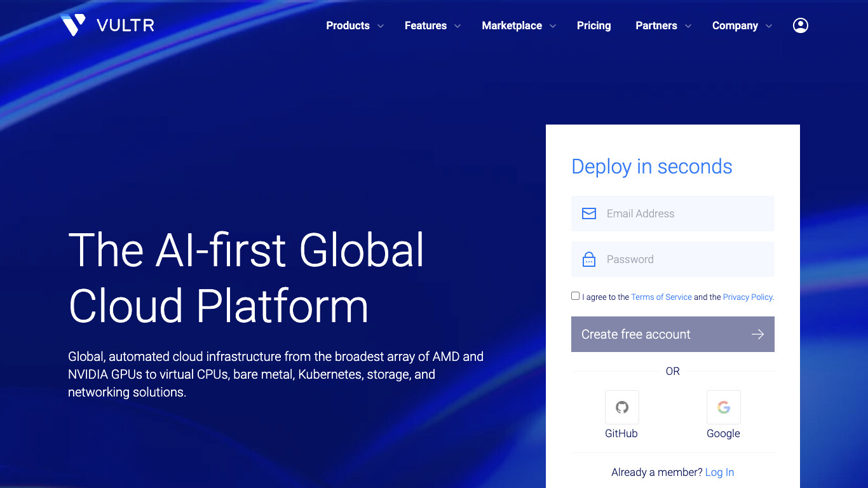Open the user account icon

(x=801, y=25)
